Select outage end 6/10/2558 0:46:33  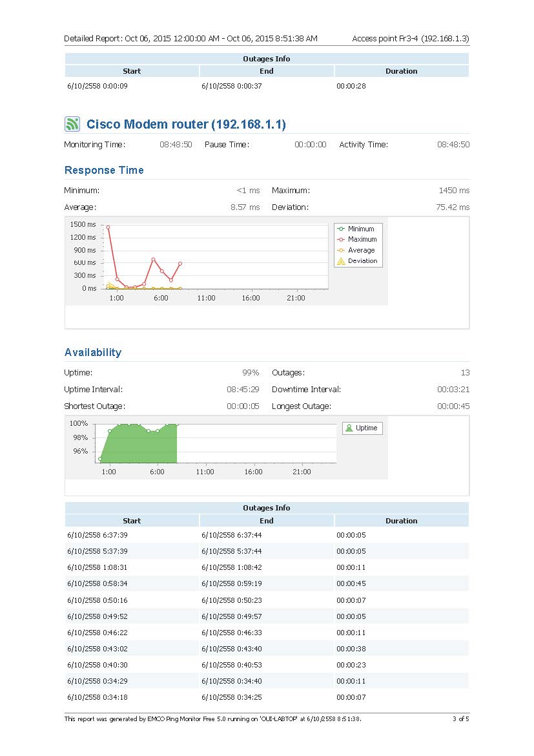point(232,633)
